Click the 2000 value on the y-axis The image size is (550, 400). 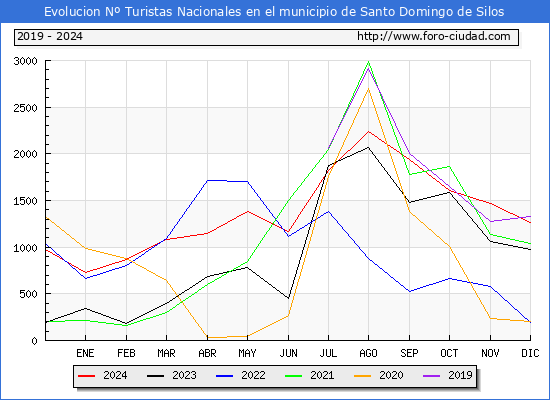[x=25, y=154]
